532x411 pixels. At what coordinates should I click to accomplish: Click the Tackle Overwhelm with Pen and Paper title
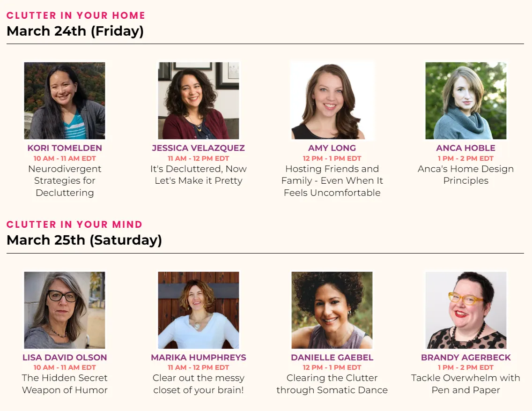tap(466, 384)
